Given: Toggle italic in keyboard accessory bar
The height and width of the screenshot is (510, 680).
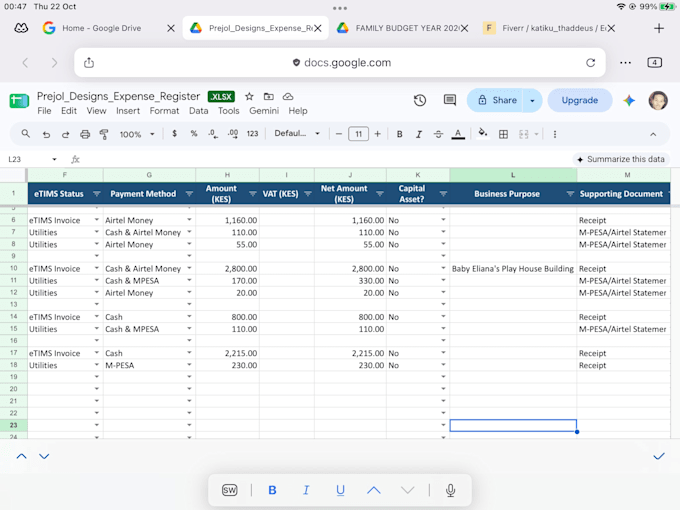Looking at the screenshot, I should [x=306, y=490].
